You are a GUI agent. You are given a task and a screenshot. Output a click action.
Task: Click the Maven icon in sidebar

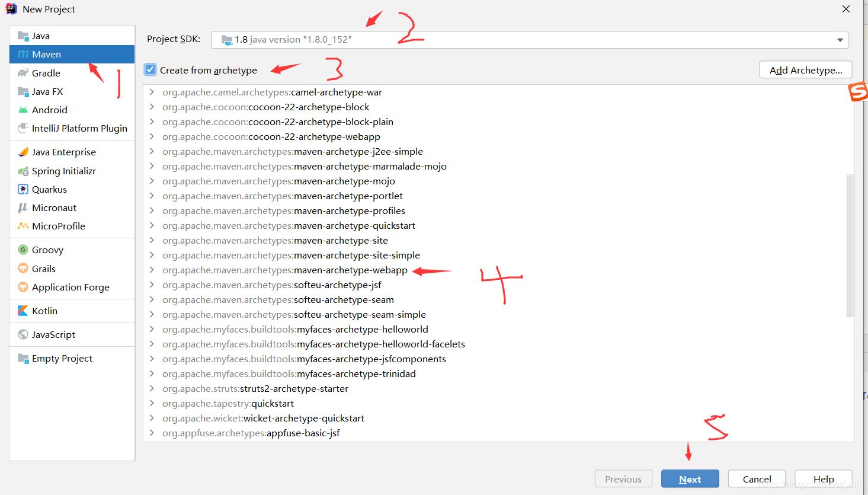click(23, 54)
